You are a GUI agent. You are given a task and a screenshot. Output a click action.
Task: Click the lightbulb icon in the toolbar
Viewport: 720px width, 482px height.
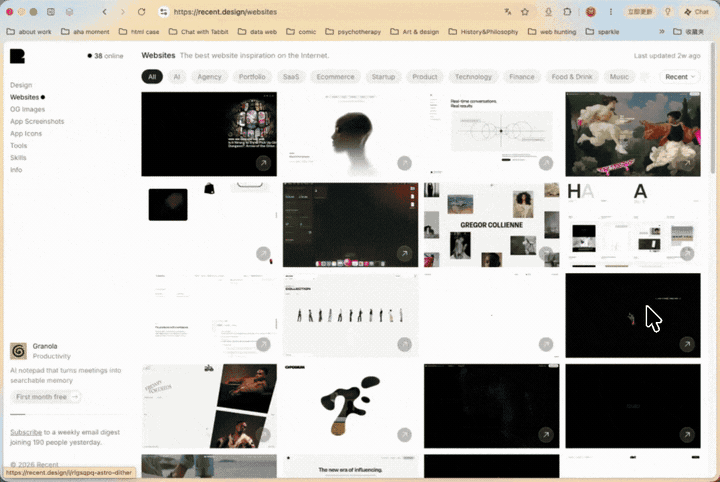coord(668,12)
